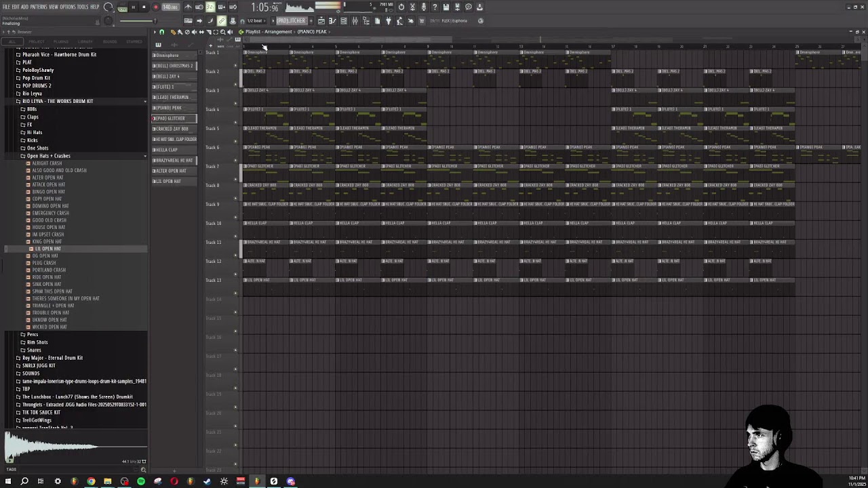Select the (BELL) CHRISTMAS 2 pattern in picker

(174, 66)
